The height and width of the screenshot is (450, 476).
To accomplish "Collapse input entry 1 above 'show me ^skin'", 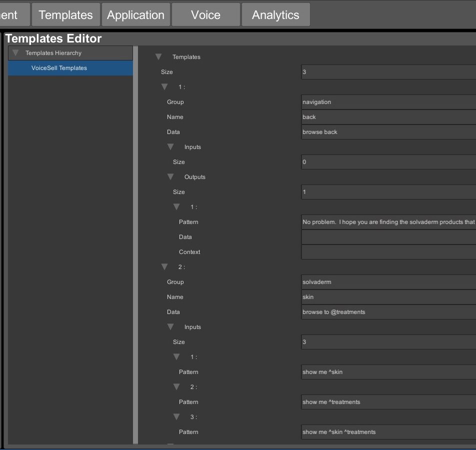I will (x=176, y=357).
